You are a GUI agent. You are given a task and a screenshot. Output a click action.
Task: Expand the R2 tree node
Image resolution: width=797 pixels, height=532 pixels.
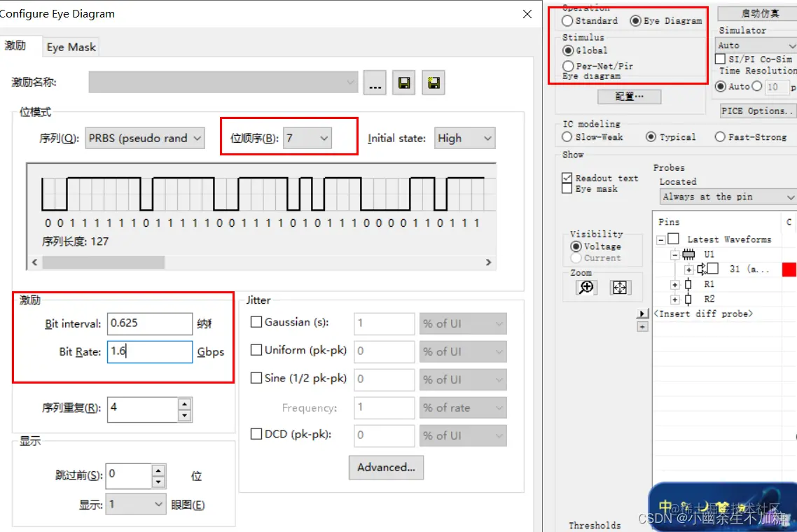(674, 300)
